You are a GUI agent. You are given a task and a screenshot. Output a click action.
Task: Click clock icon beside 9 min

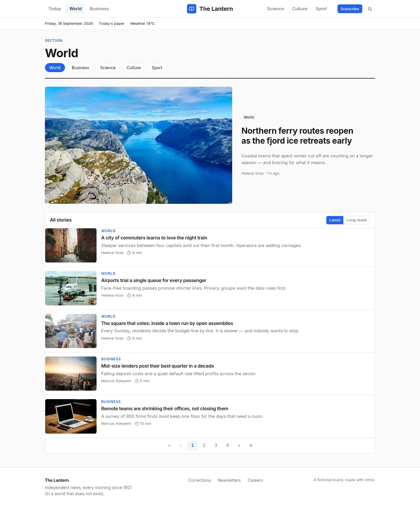pos(129,338)
